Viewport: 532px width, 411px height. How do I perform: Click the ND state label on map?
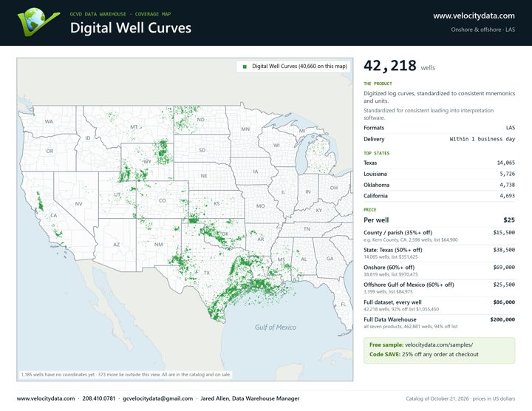[x=200, y=120]
